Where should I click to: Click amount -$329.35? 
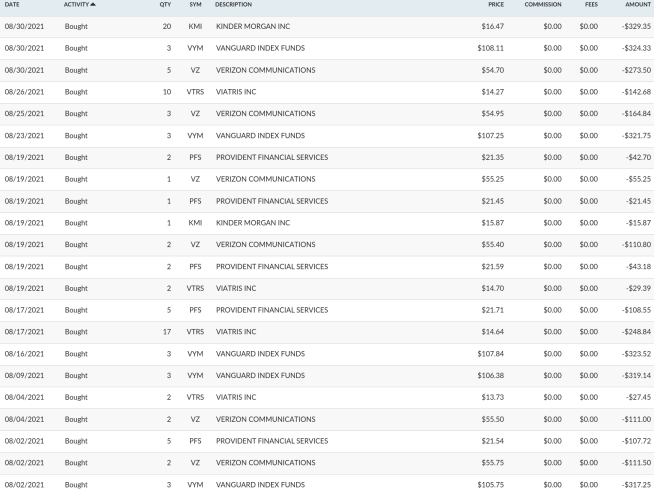pyautogui.click(x=636, y=26)
